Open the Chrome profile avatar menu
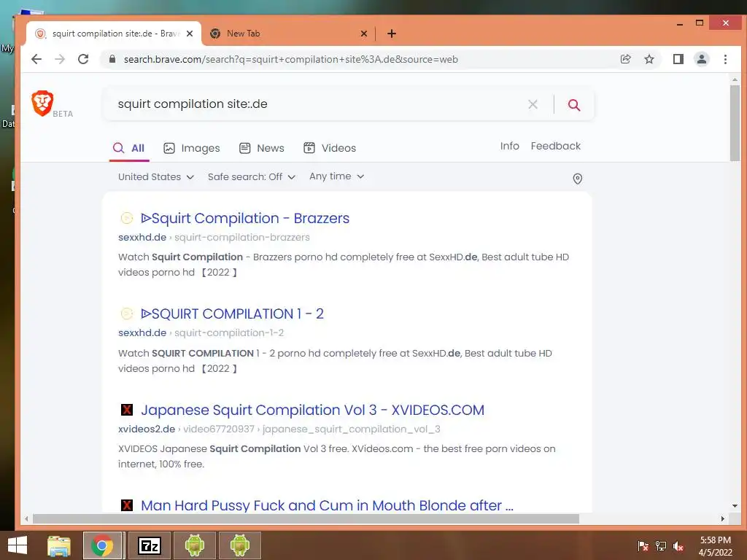The height and width of the screenshot is (560, 747). click(701, 59)
